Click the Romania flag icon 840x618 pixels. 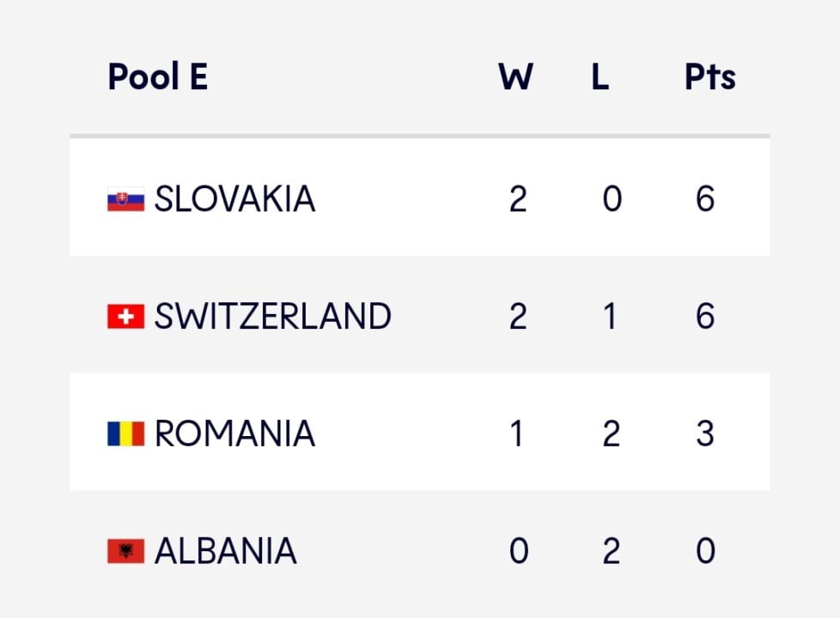pos(125,433)
